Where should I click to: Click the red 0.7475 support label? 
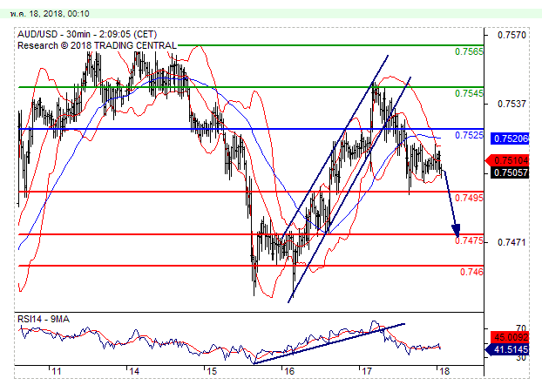(x=469, y=240)
